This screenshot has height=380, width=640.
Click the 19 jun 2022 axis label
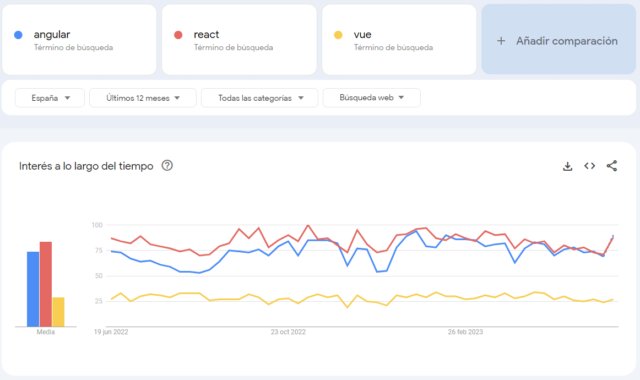[x=111, y=332]
